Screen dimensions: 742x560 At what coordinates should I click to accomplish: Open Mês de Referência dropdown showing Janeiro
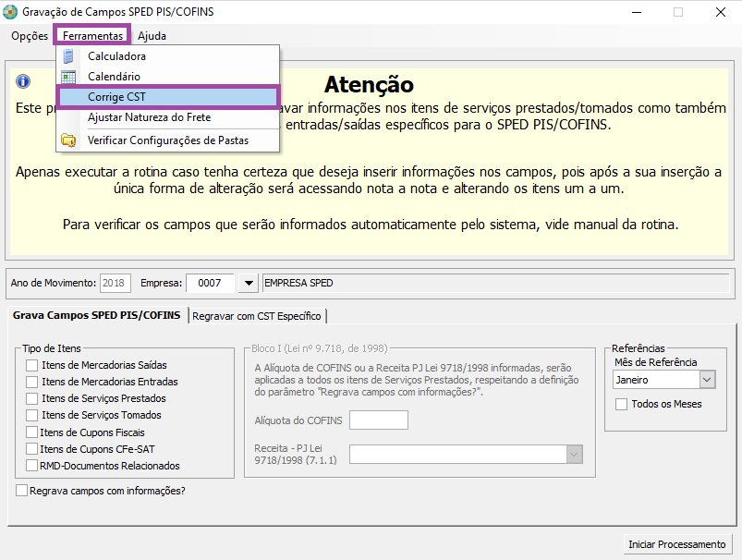point(707,380)
